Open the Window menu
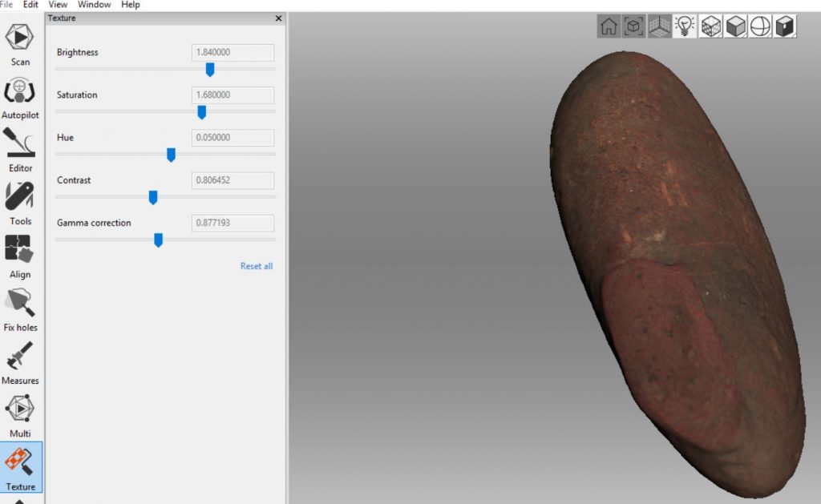This screenshot has height=504, width=821. coord(94,5)
